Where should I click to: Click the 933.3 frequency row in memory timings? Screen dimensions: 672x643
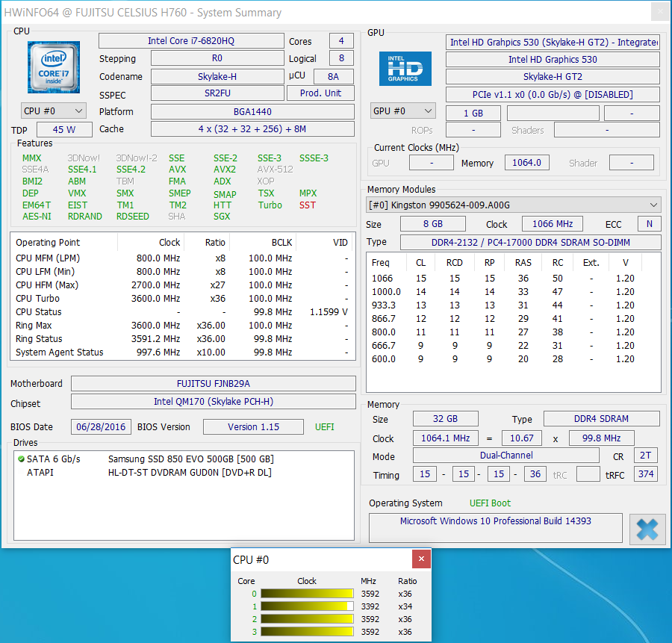click(x=514, y=305)
